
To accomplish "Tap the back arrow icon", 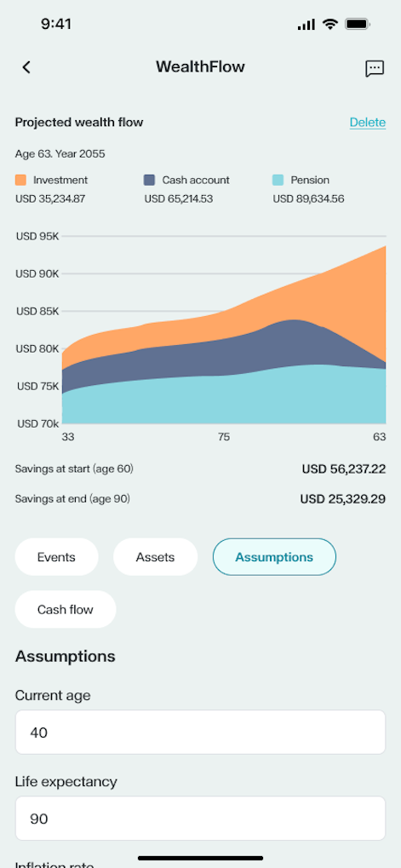I will click(x=26, y=67).
